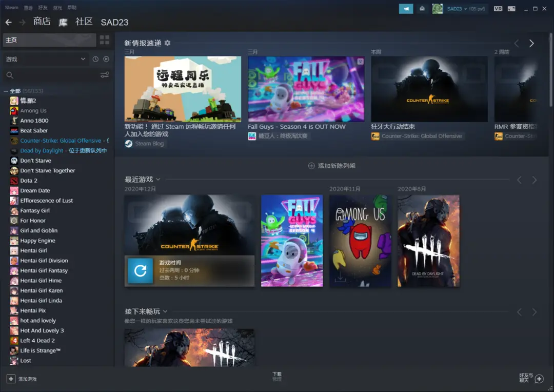
Task: Expand the 最近游戏 shelf dropdown
Action: click(x=158, y=180)
